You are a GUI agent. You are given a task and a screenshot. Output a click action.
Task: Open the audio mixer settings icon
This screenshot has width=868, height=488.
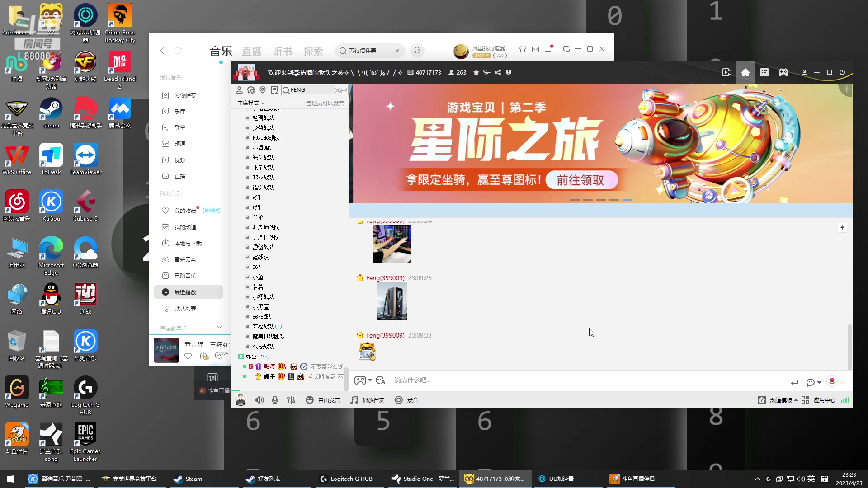click(291, 399)
